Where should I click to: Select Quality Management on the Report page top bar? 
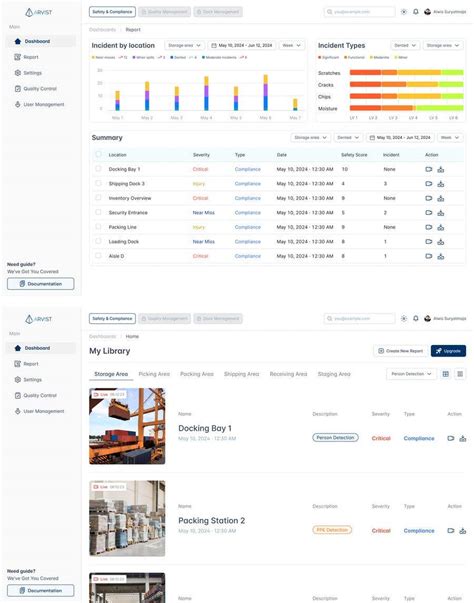[164, 12]
